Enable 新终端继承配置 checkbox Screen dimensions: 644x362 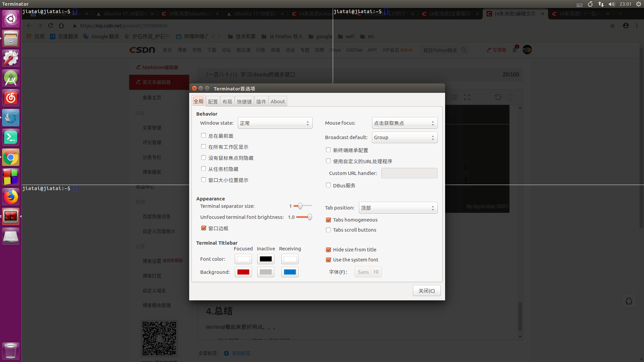tap(328, 149)
